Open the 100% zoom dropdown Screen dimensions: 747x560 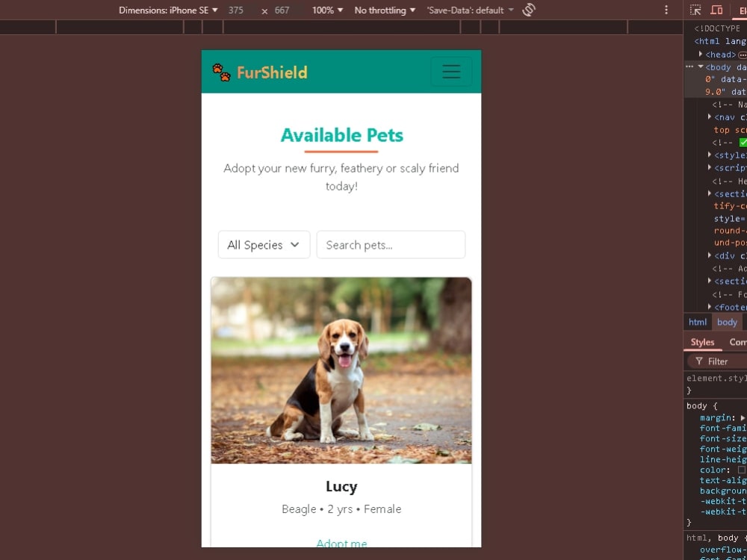327,10
